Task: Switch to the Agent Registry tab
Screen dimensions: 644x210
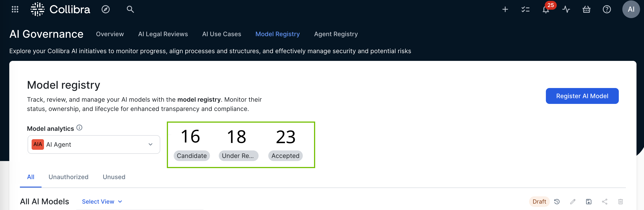Action: pyautogui.click(x=336, y=34)
